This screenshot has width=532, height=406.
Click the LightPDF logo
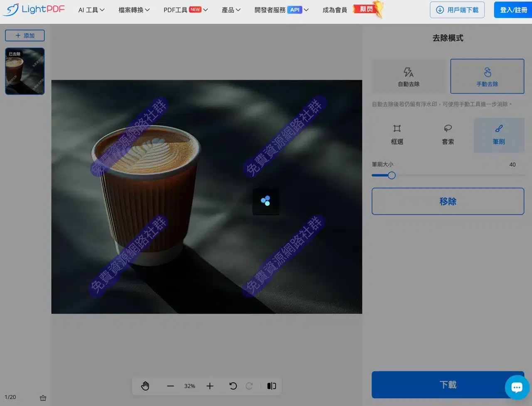[x=34, y=10]
